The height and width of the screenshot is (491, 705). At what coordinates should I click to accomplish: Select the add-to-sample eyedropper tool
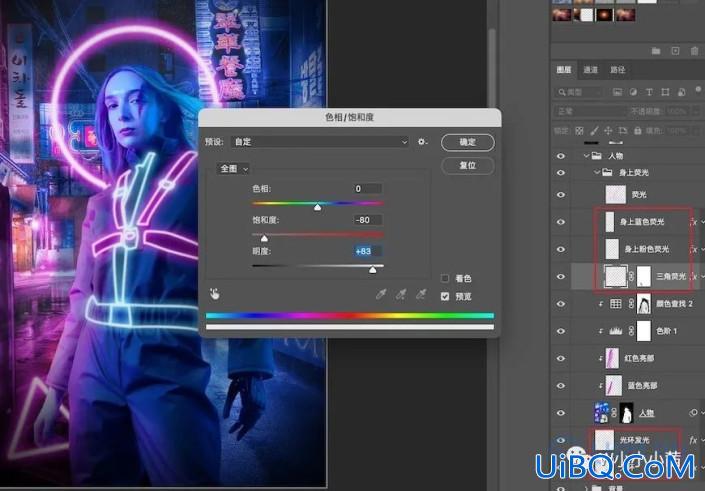coord(401,294)
